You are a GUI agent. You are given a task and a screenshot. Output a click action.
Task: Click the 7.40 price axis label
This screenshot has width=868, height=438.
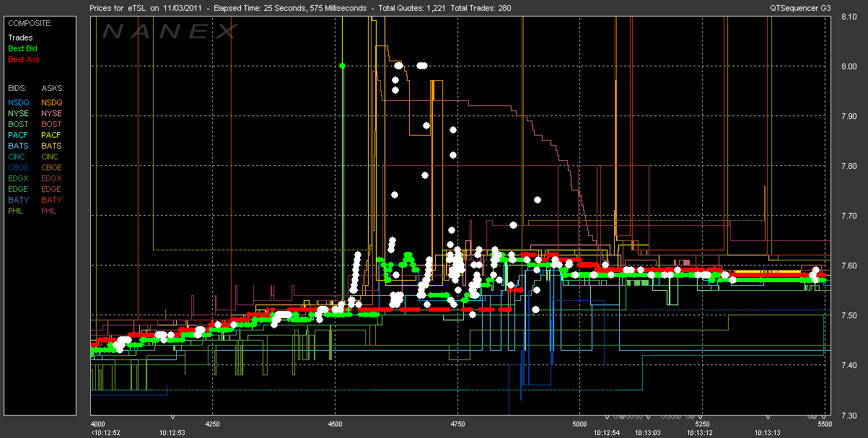[x=849, y=365]
